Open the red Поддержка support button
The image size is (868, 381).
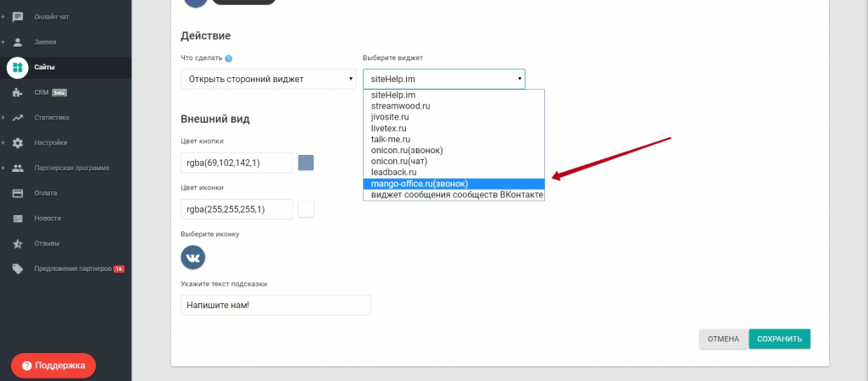click(53, 366)
